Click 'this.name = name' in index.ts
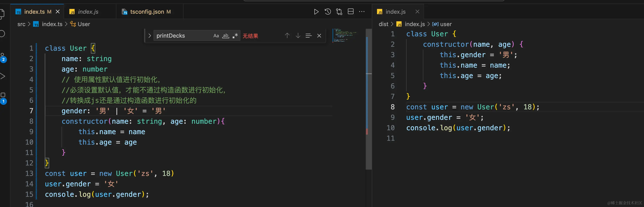This screenshot has width=644, height=207. (112, 132)
